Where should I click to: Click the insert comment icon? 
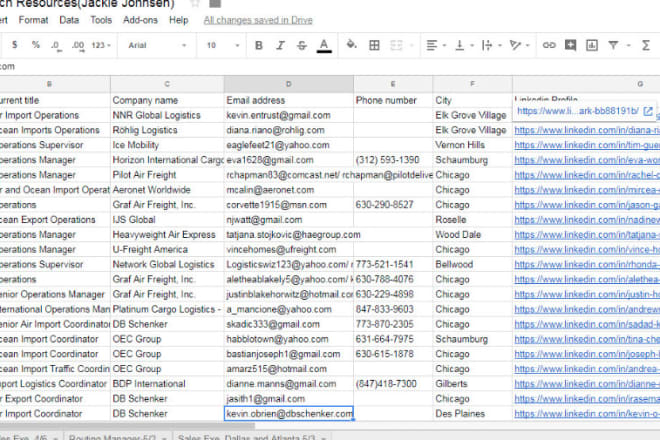[570, 45]
